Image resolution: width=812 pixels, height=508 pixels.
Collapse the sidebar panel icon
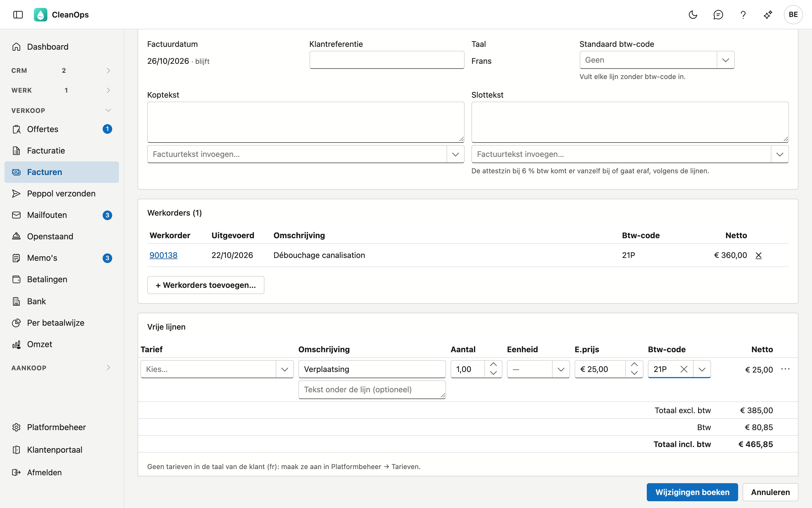click(18, 14)
